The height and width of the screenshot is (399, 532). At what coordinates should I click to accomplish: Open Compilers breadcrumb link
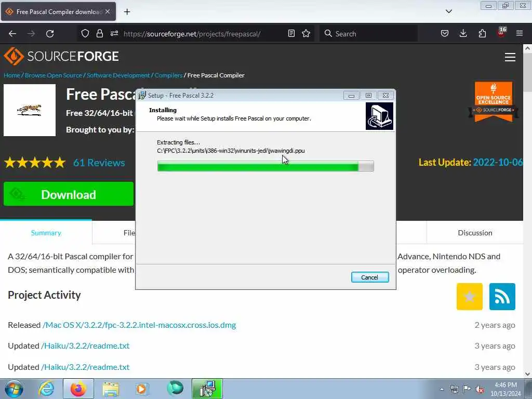[x=168, y=75]
